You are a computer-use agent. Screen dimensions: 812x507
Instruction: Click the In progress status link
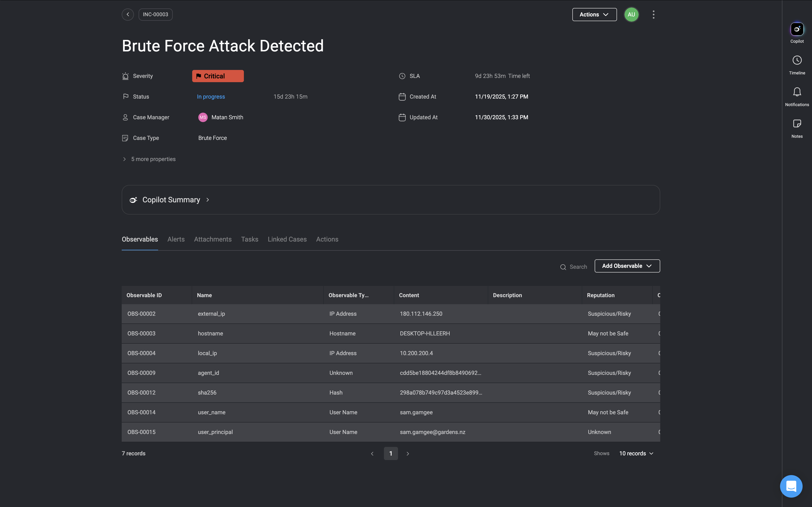coord(211,96)
